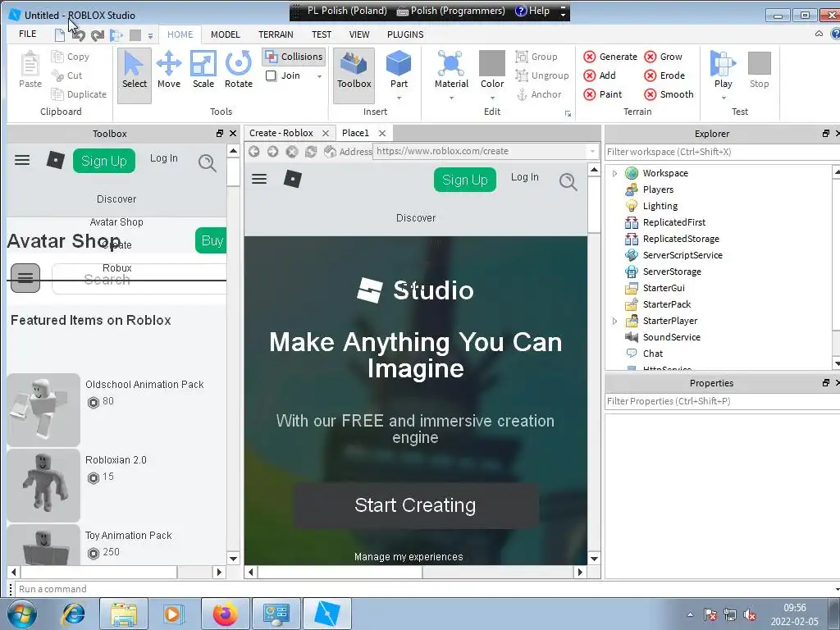This screenshot has height=630, width=840.
Task: Switch to the MODEL ribbon tab
Action: coord(225,34)
